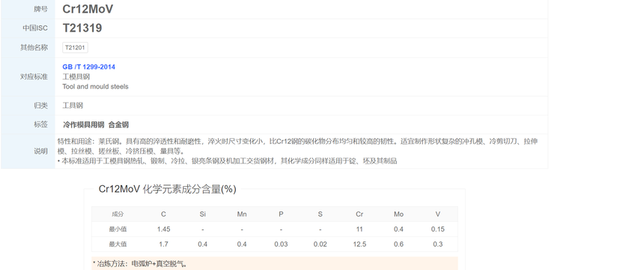Click the 对应标准 row label
Viewport: 644px width, 270px height.
34,76
